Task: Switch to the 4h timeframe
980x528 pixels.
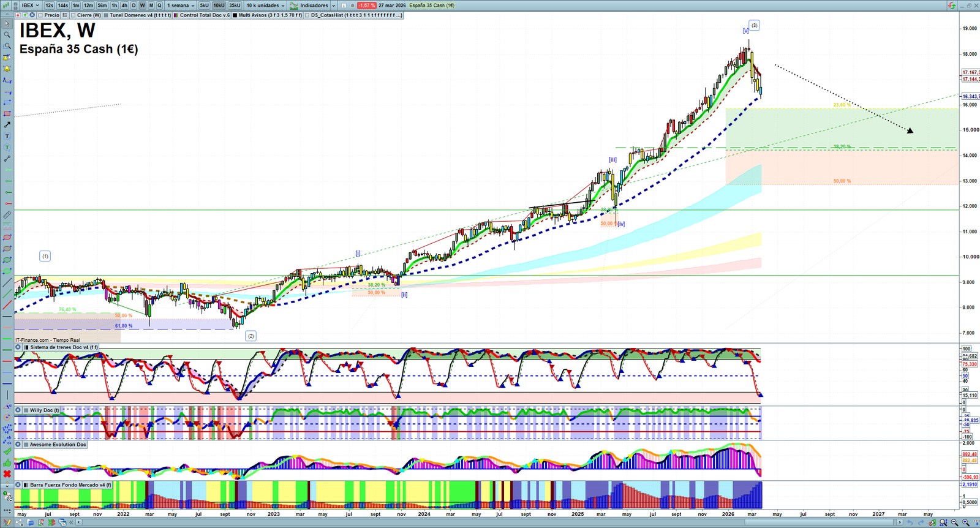Action: pyautogui.click(x=124, y=6)
